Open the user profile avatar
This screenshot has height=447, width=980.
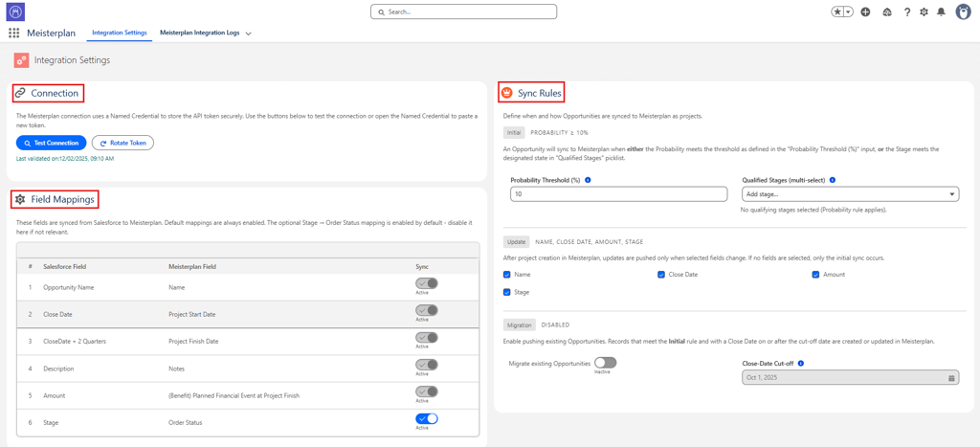[x=963, y=11]
